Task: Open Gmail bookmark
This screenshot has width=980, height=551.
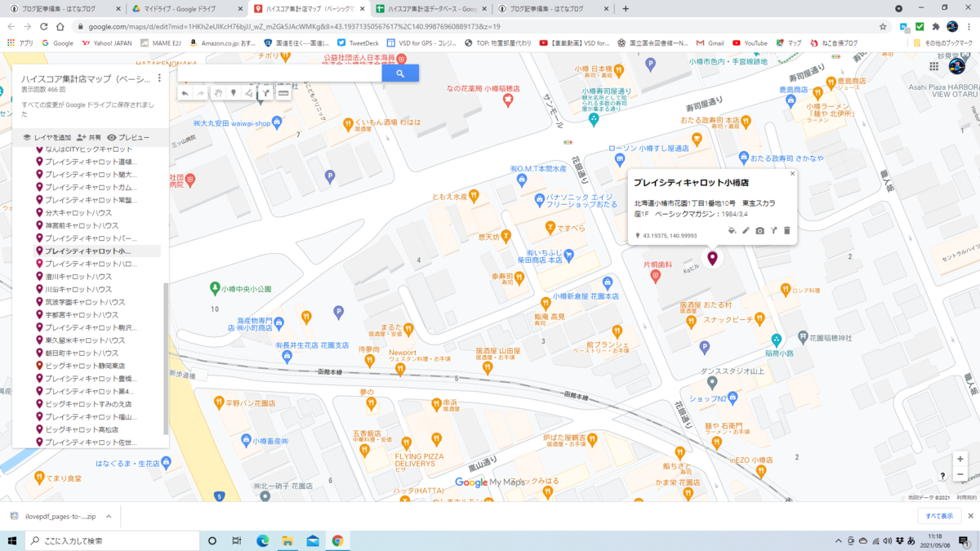Action: [x=710, y=43]
